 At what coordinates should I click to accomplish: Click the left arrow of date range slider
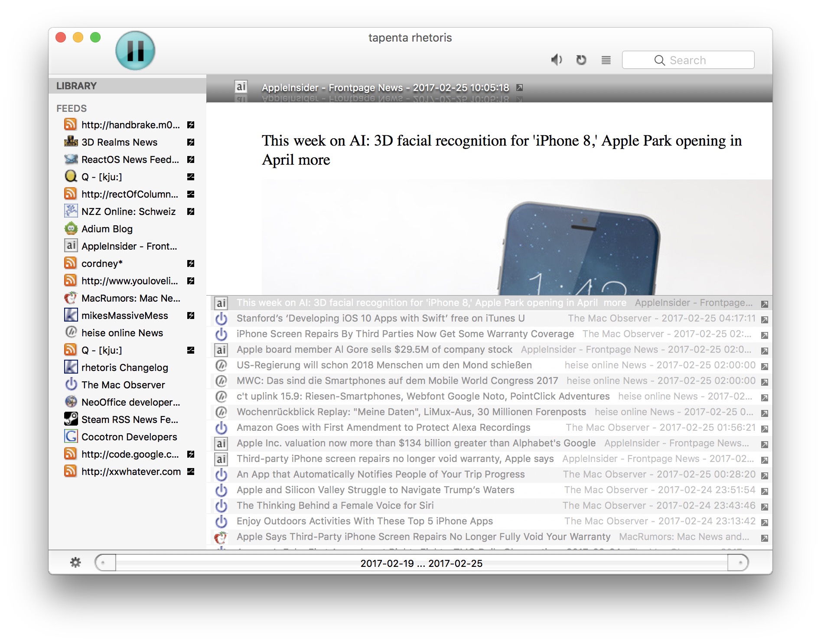pyautogui.click(x=105, y=563)
